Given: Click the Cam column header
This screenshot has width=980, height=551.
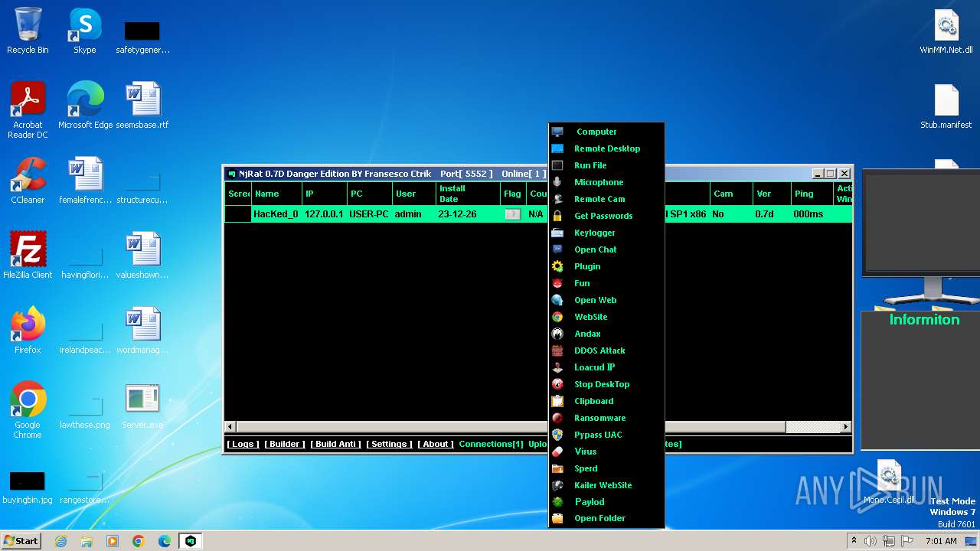Looking at the screenshot, I should pos(731,194).
